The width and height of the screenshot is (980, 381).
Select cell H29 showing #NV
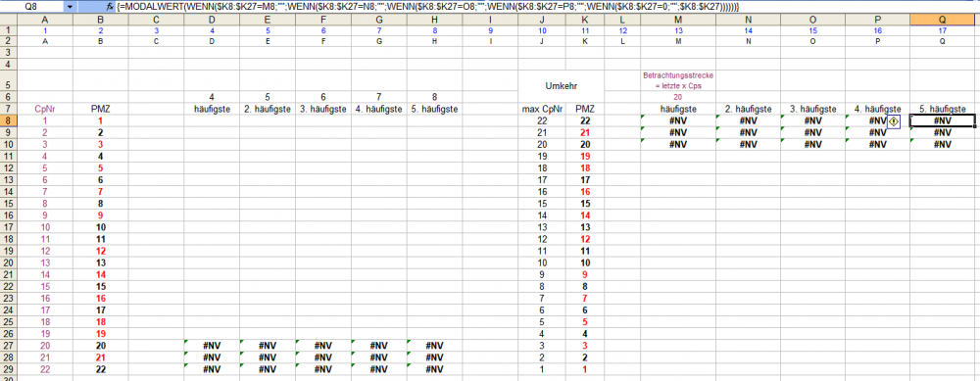[434, 369]
